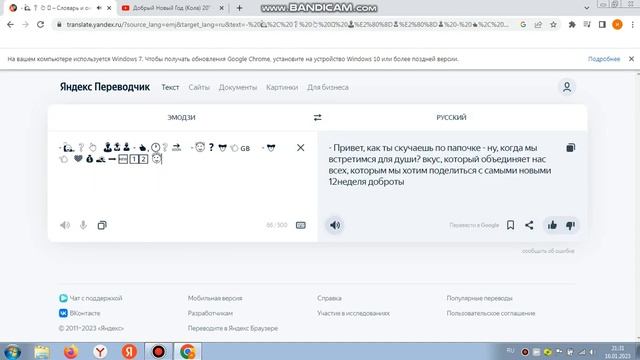Report a translation error link
The height and width of the screenshot is (360, 640).
click(548, 251)
